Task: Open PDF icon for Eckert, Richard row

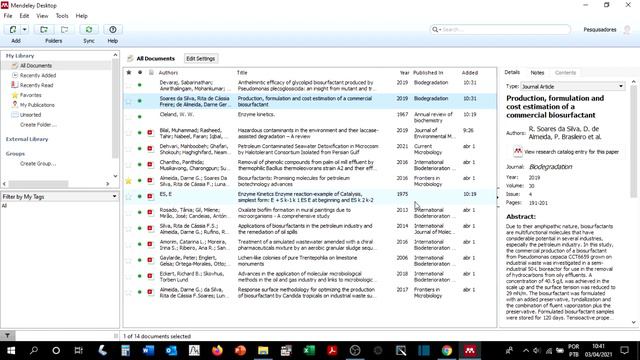Action: tap(150, 276)
